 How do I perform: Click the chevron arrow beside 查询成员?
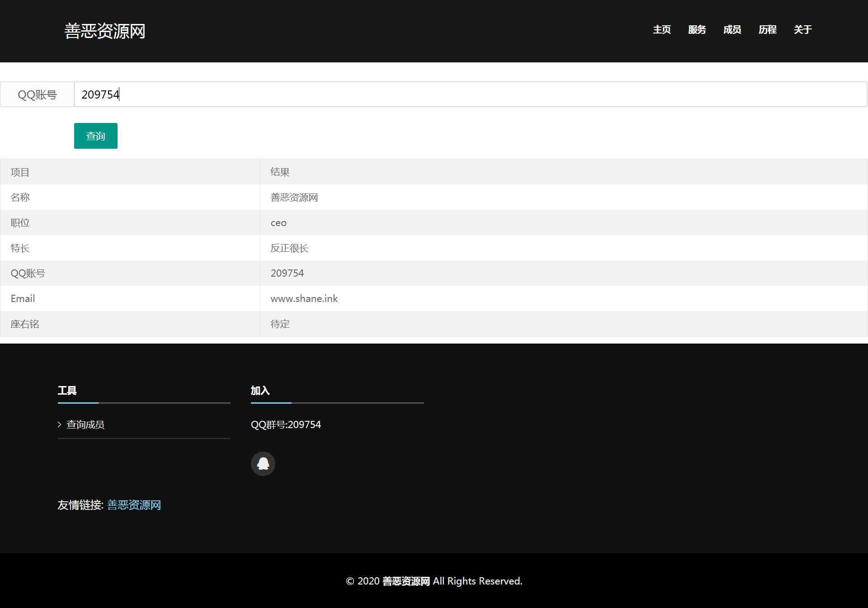coord(59,424)
